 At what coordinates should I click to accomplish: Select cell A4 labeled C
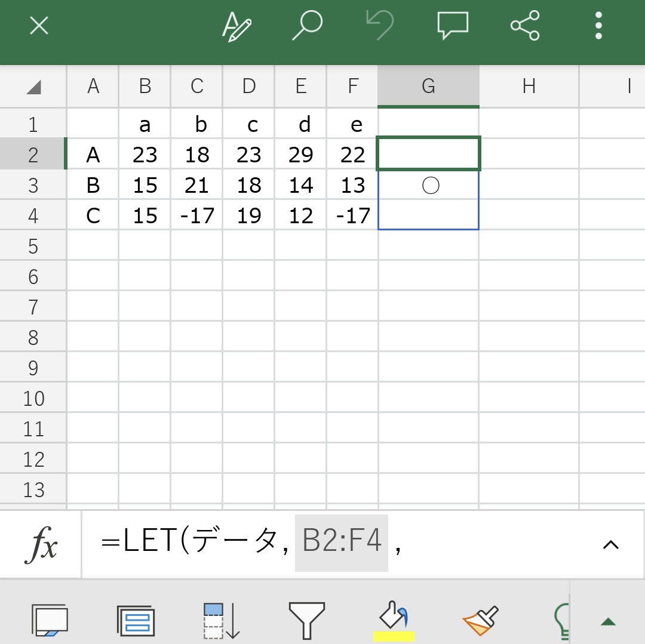(93, 215)
